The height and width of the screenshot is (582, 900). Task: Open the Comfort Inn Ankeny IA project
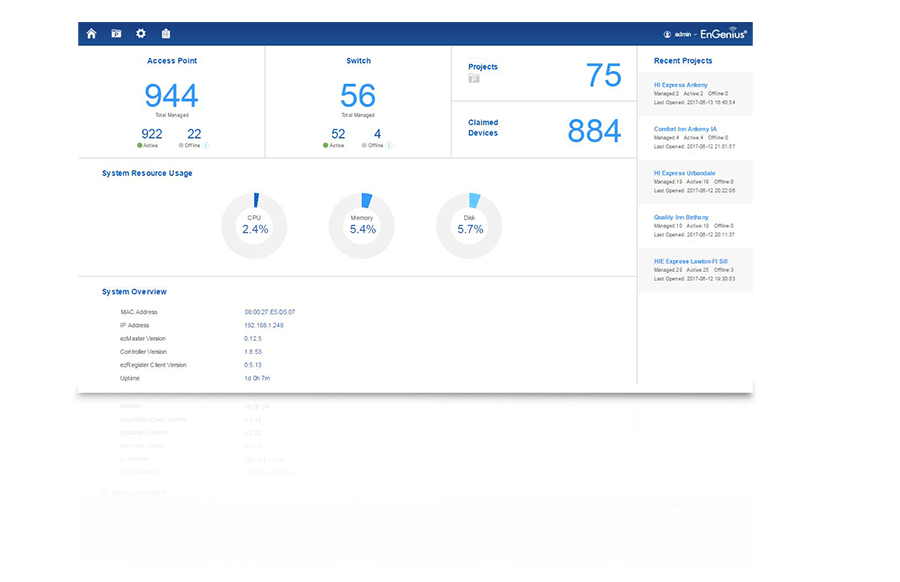tap(685, 129)
